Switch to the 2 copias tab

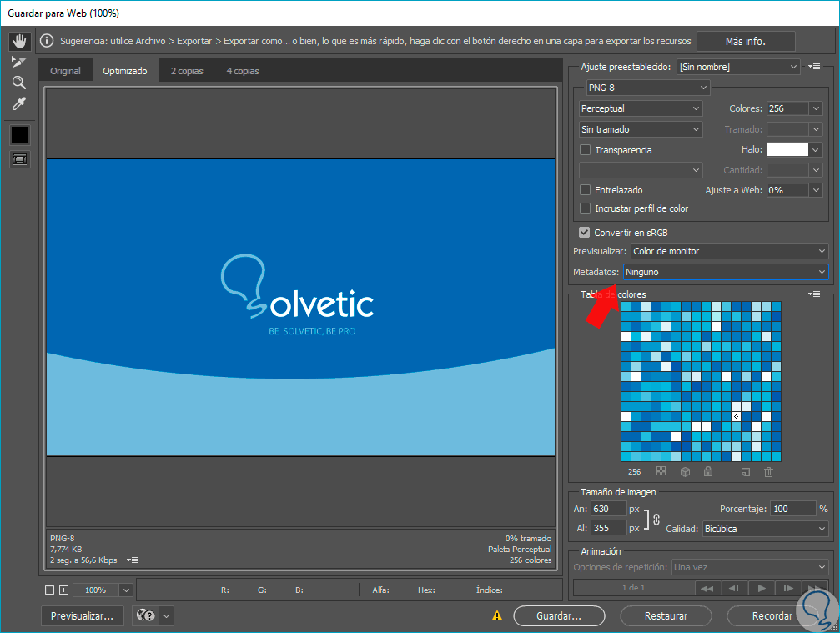[187, 71]
